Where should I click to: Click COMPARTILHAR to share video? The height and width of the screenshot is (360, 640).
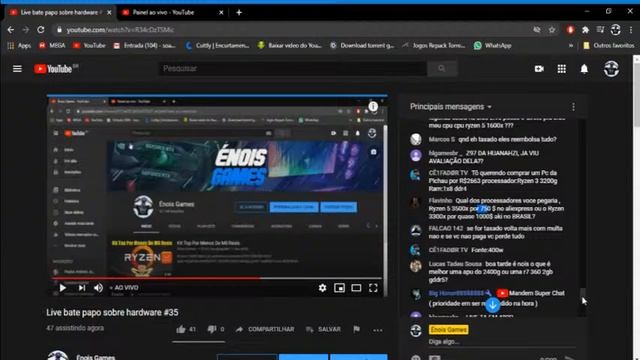tap(265, 329)
